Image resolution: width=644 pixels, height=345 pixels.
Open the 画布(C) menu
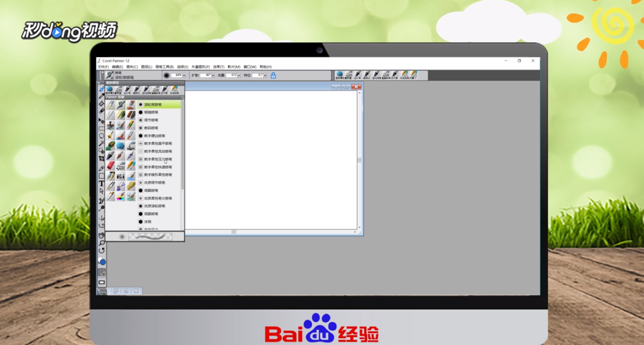[x=132, y=67]
